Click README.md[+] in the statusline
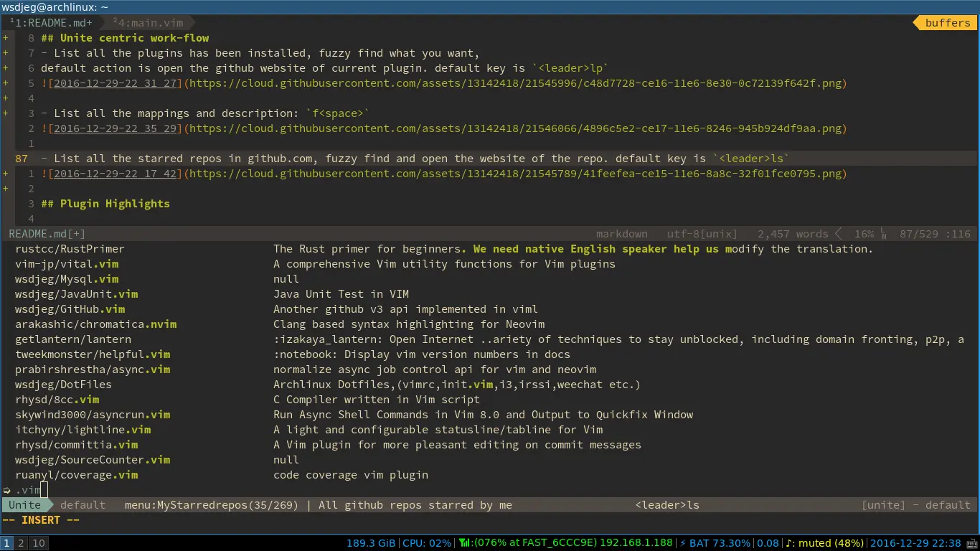 tap(47, 234)
